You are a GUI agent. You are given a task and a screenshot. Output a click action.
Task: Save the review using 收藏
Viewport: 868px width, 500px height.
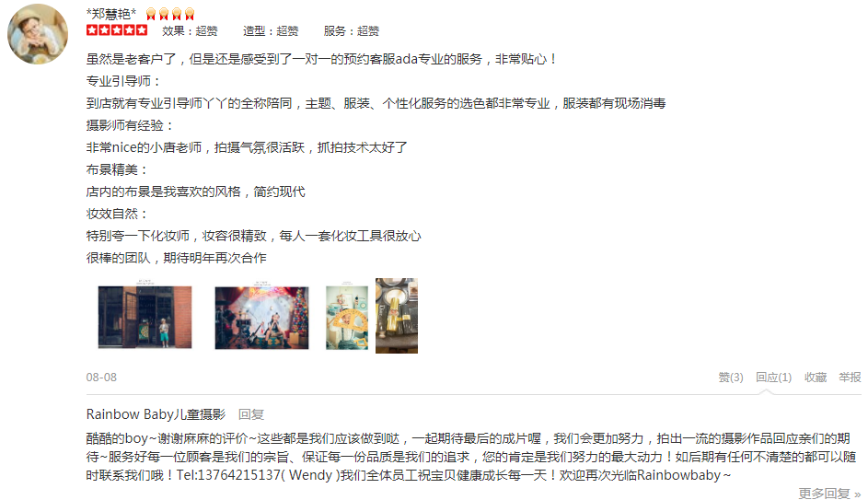tap(816, 378)
